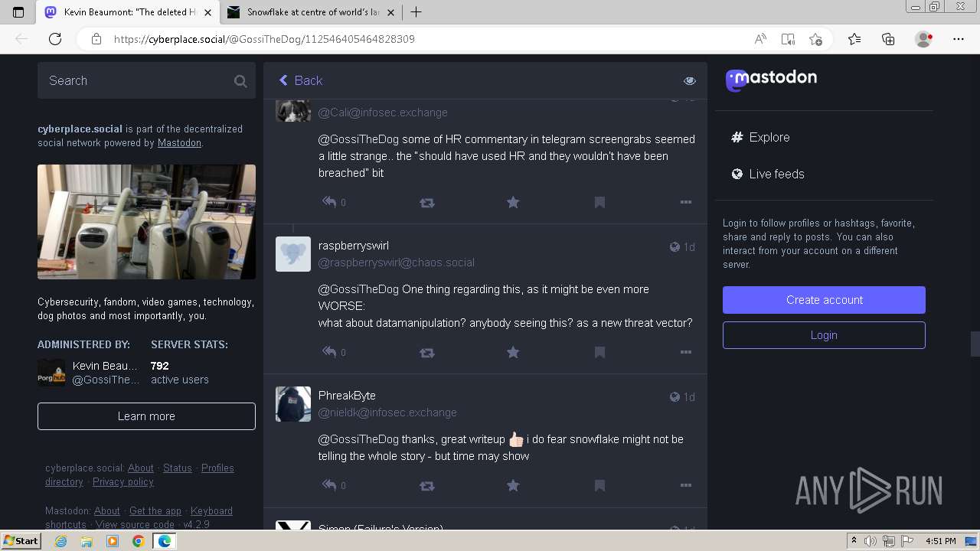Open more options on PhreakByte's post
Image resolution: width=980 pixels, height=551 pixels.
click(x=686, y=485)
